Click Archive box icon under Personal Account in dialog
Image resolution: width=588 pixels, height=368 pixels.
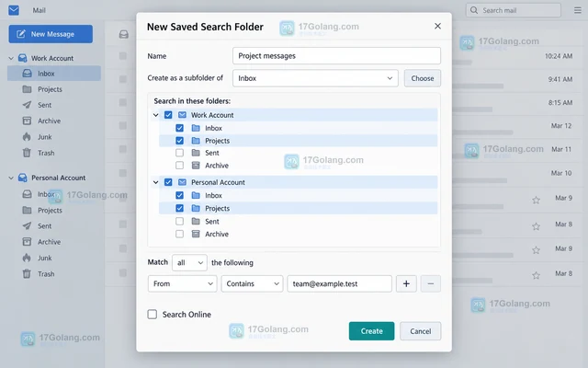pos(196,234)
